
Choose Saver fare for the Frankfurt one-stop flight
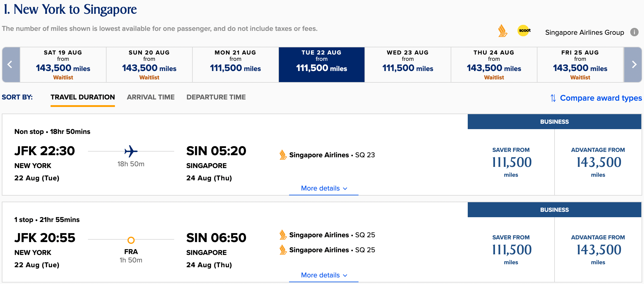[511, 250]
